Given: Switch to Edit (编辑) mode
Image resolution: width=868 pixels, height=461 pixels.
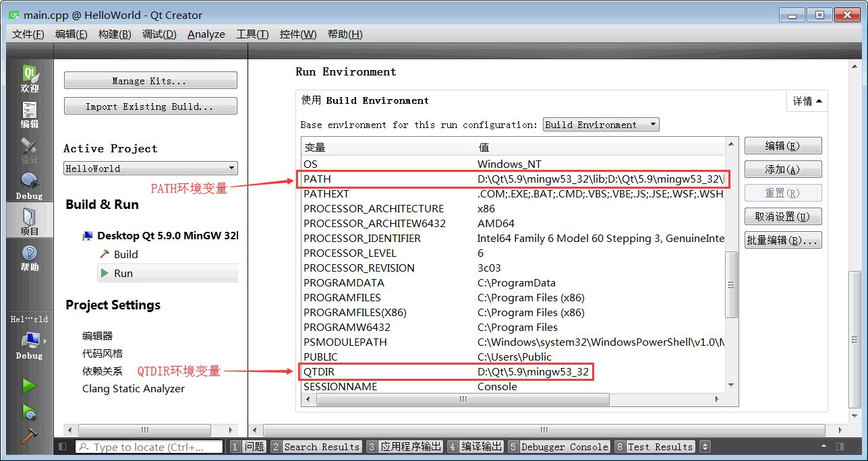Looking at the screenshot, I should [30, 115].
